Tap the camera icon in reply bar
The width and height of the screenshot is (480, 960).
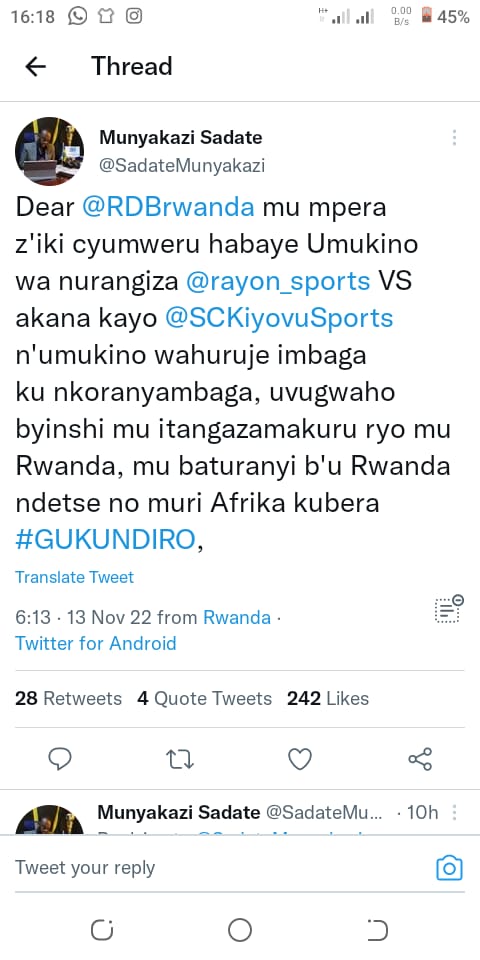(449, 868)
